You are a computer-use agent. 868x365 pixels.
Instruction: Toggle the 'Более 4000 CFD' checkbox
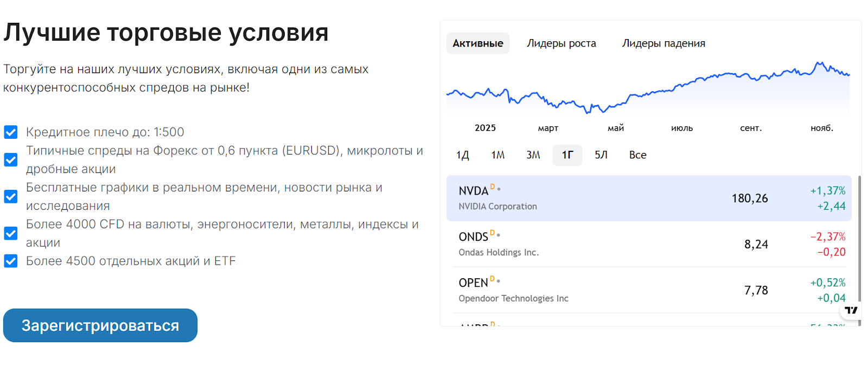click(11, 233)
